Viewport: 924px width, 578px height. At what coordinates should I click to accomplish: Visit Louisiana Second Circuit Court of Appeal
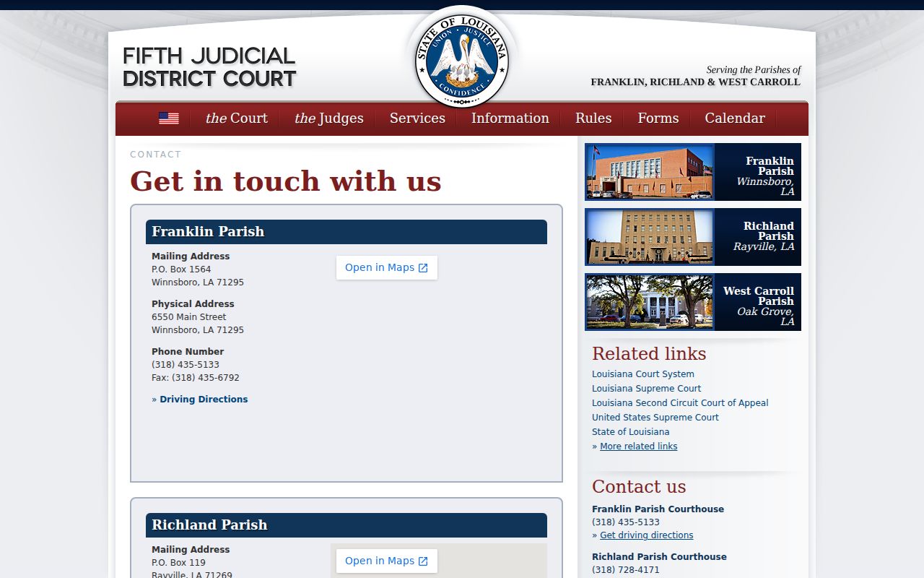pos(680,403)
